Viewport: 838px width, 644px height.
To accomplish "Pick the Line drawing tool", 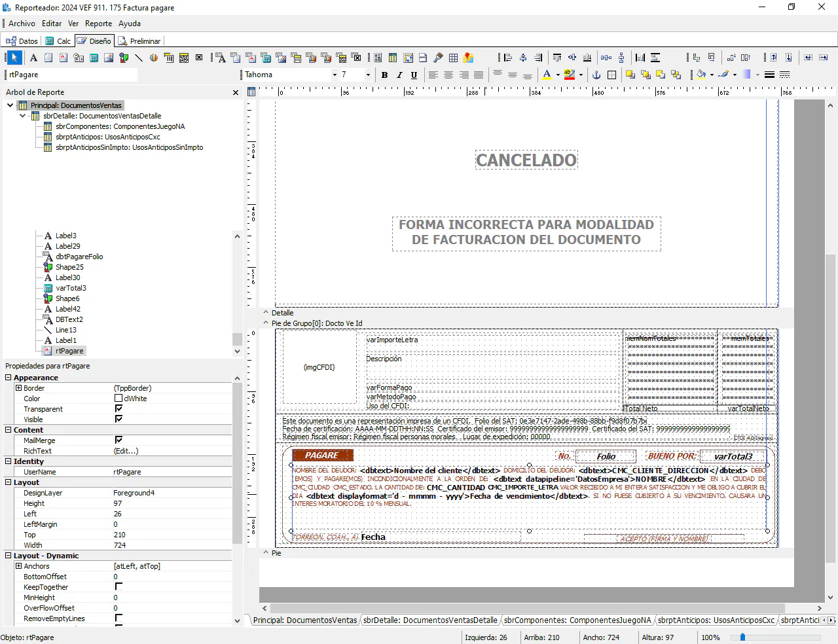I will [x=139, y=58].
